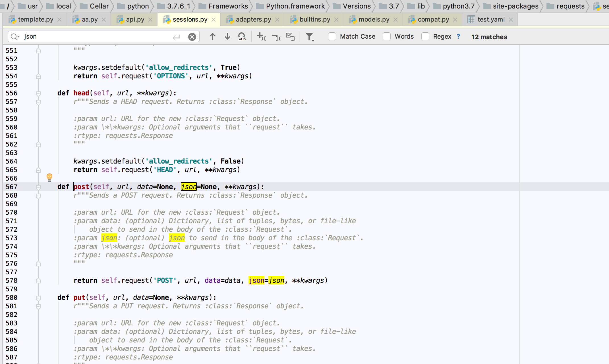Click fold end marker at line 565

tap(38, 170)
